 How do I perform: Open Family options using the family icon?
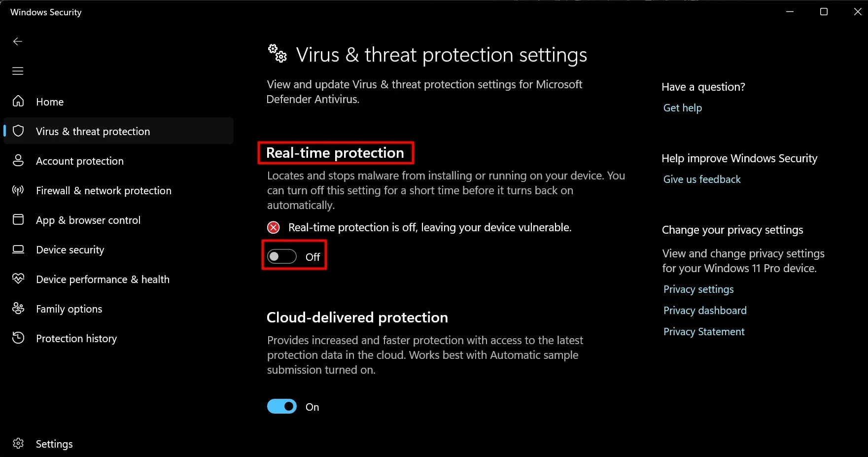[18, 309]
